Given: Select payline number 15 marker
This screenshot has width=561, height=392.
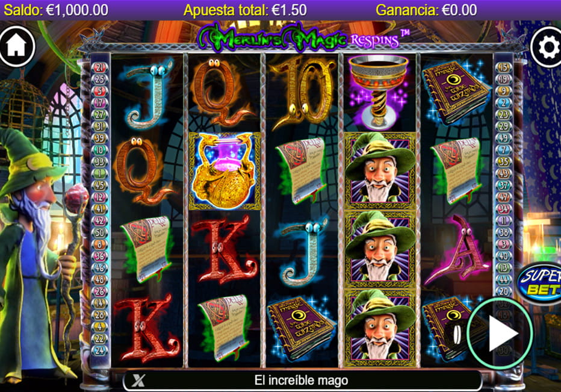Looking at the screenshot, I should coord(503,67).
